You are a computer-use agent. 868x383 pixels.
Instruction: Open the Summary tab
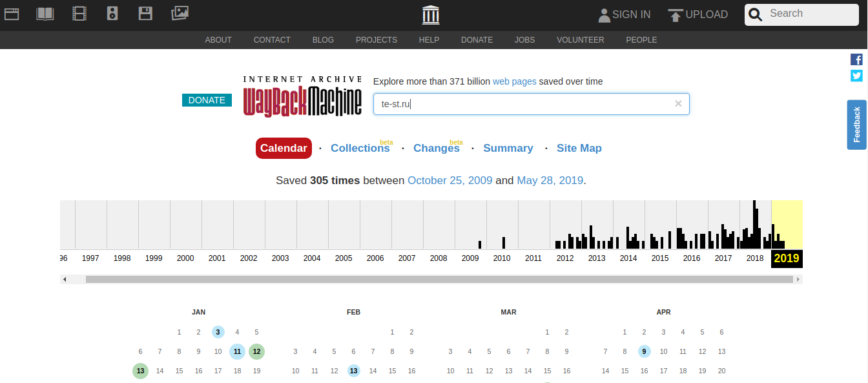pos(508,149)
